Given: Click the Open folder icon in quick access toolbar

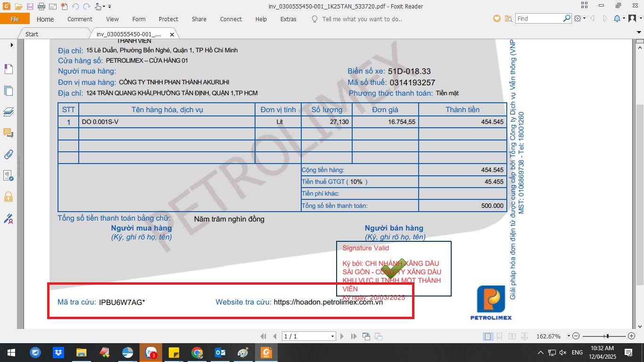Looking at the screenshot, I should (18, 7).
